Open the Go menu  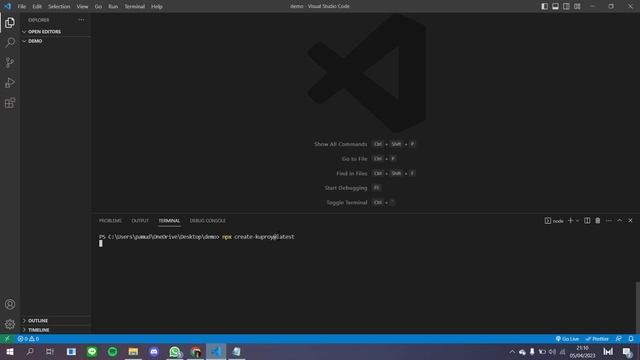pyautogui.click(x=98, y=6)
